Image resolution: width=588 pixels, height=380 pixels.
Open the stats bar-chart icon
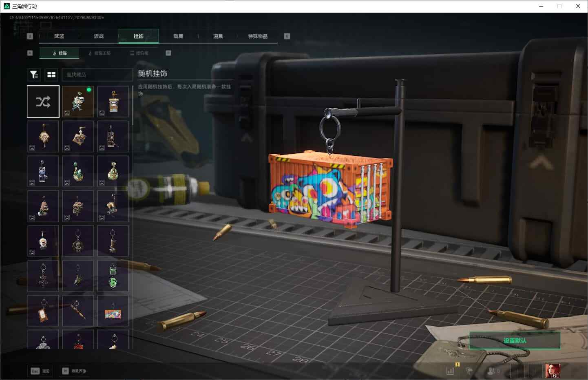pos(450,371)
